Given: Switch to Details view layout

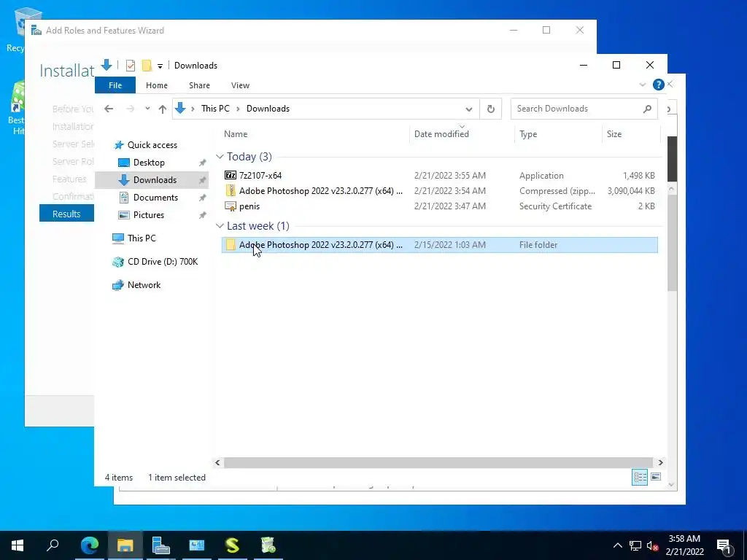Looking at the screenshot, I should coord(639,477).
